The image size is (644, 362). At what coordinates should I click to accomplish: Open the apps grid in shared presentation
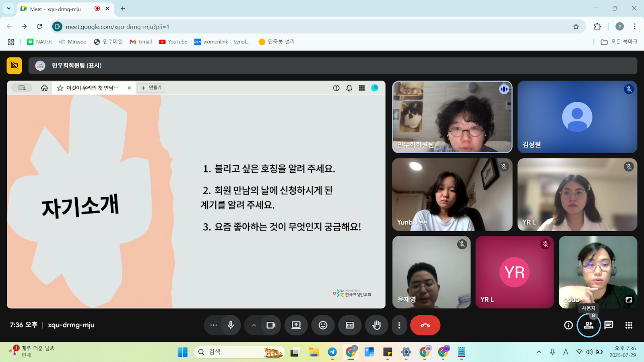coord(362,88)
